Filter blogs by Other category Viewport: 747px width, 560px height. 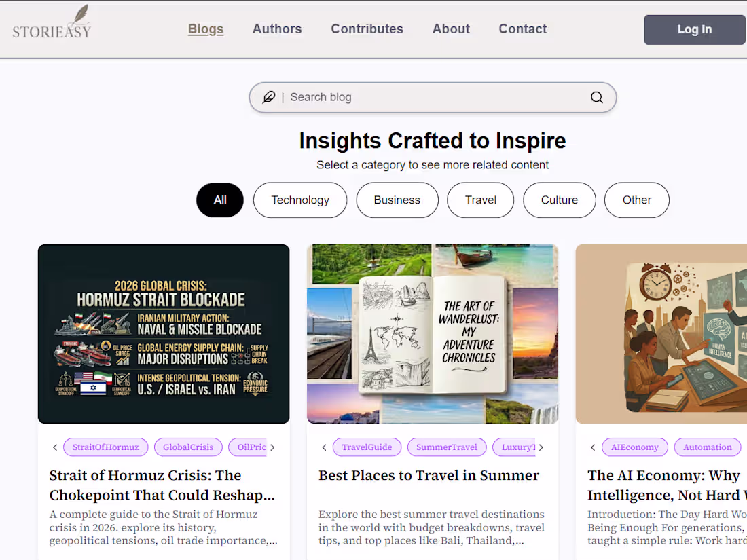[636, 200]
